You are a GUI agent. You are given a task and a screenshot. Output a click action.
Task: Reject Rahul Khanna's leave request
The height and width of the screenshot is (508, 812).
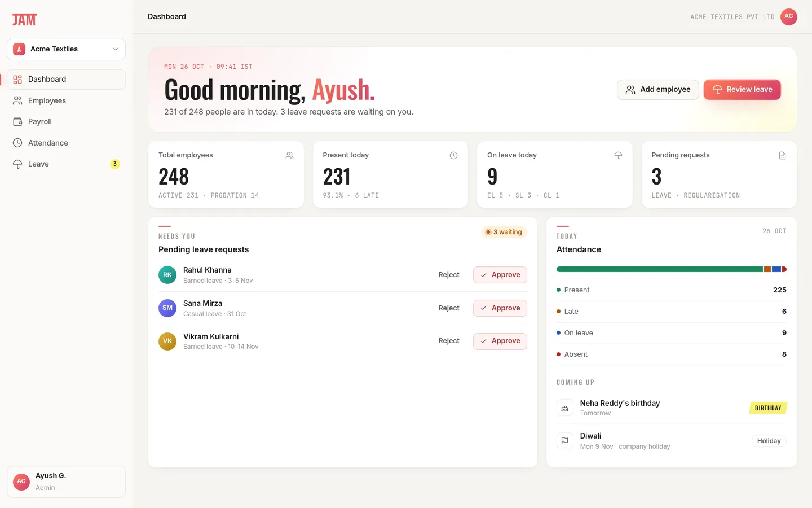point(449,275)
